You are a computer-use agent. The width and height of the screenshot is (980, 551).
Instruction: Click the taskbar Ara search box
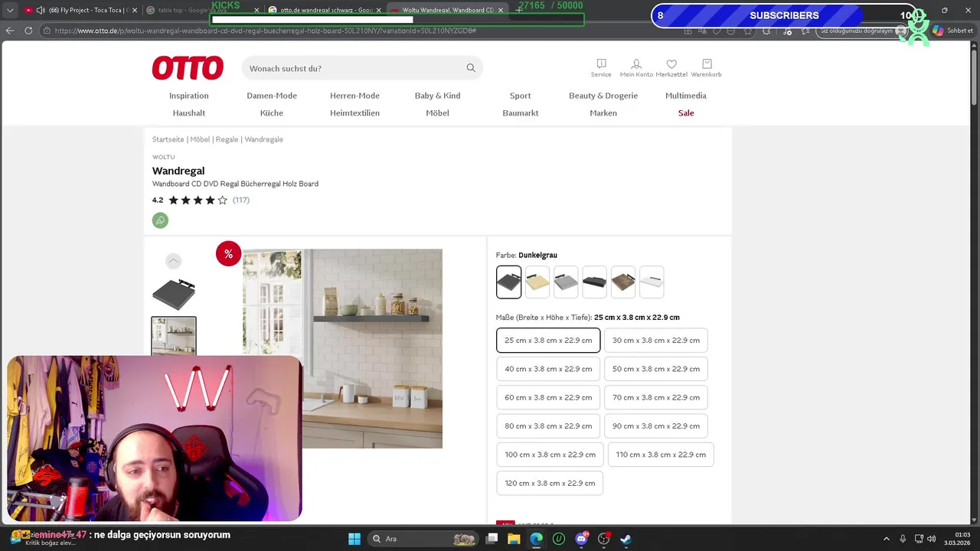point(423,539)
